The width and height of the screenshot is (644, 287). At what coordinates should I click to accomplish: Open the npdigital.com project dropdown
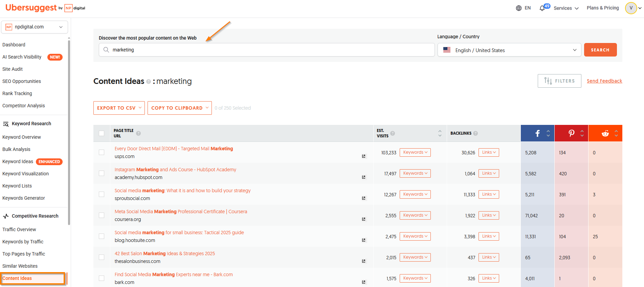pos(35,27)
